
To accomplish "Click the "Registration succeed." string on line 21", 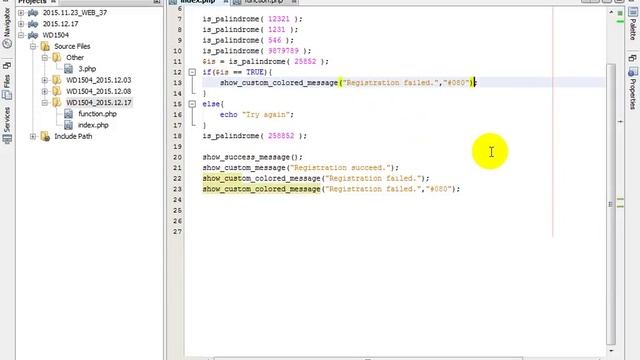I will [x=340, y=168].
